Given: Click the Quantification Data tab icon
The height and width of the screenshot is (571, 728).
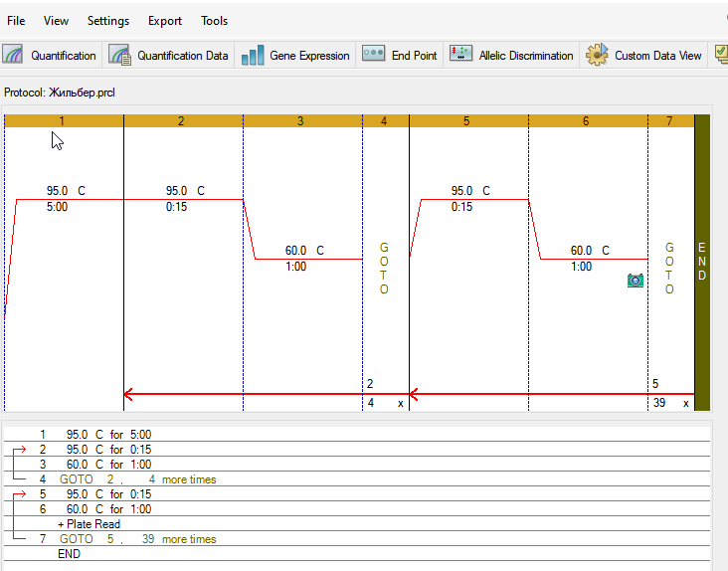Looking at the screenshot, I should click(120, 55).
